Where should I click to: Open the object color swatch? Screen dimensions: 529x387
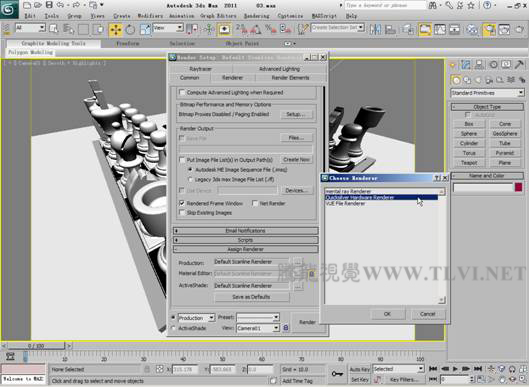point(519,187)
